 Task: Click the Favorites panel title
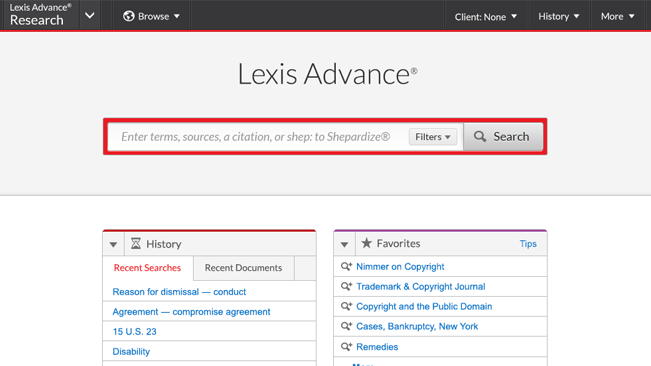[x=398, y=244]
